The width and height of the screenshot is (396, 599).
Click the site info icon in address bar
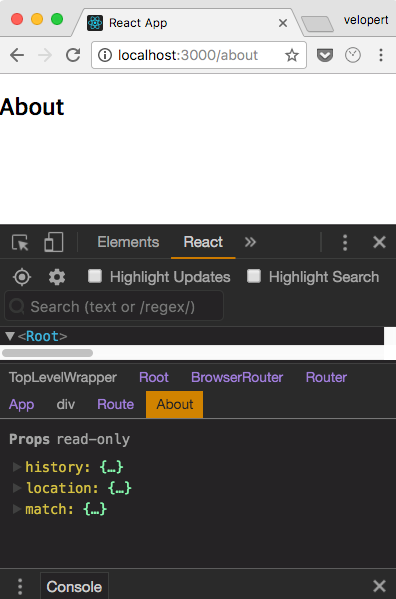pos(105,55)
